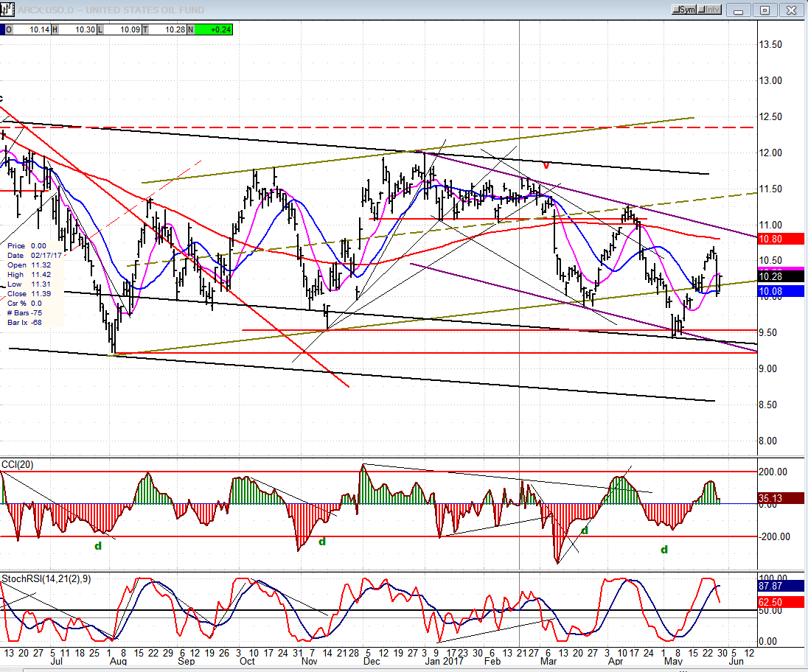Click the black 10.28 last price label
The height and width of the screenshot is (672, 808).
click(x=781, y=276)
